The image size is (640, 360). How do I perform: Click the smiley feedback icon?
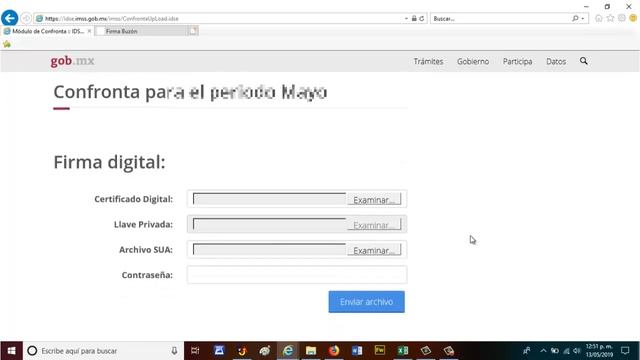coord(633,18)
